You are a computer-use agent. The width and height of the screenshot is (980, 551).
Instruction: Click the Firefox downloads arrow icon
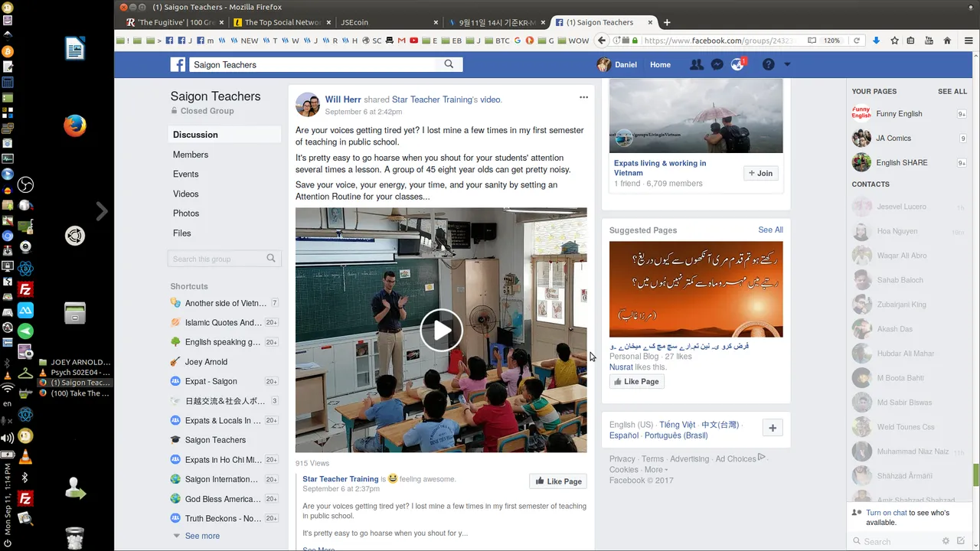(x=876, y=41)
